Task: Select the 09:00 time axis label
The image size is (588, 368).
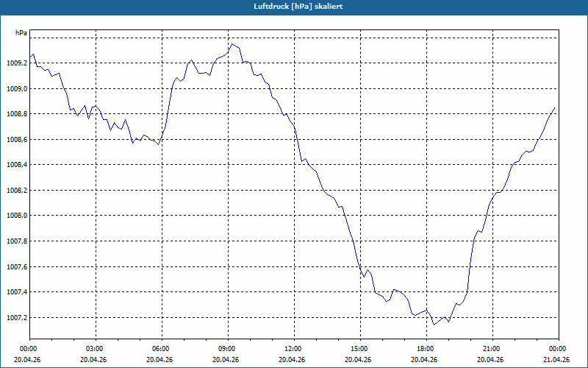Action: pyautogui.click(x=228, y=349)
